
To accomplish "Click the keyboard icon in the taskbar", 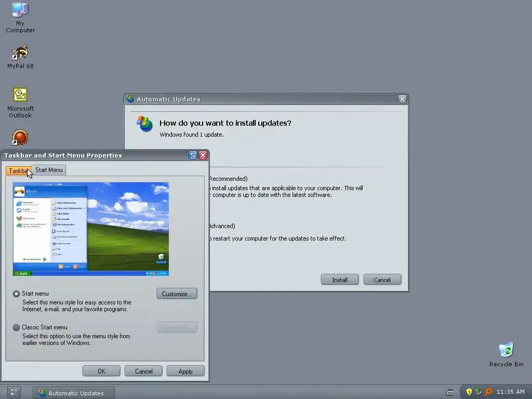I will (449, 392).
